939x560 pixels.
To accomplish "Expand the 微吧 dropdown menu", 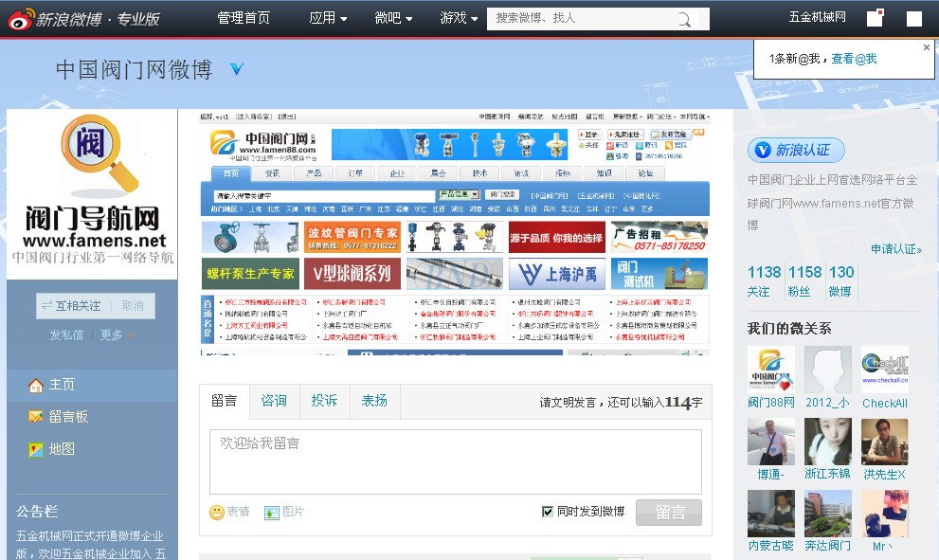I will [x=393, y=18].
